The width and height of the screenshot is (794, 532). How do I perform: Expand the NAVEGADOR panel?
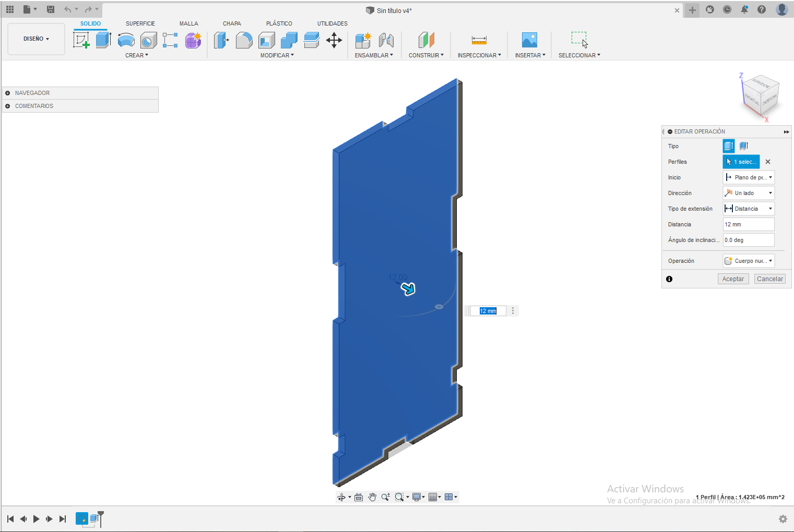(8, 93)
